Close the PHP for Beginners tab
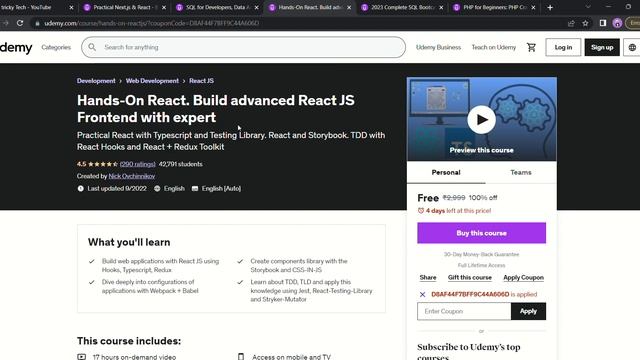The image size is (640, 360). pyautogui.click(x=533, y=7)
